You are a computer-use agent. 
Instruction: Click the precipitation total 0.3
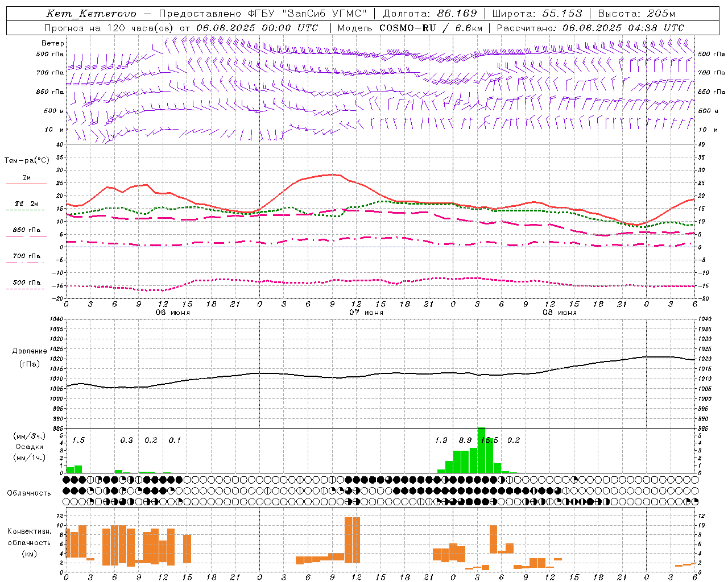coord(127,440)
